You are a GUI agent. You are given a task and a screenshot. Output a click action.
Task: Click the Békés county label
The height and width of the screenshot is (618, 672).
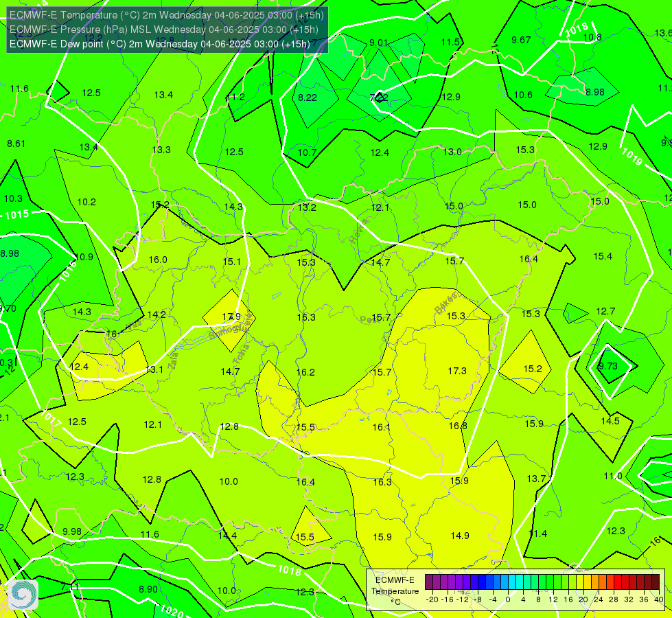(447, 304)
